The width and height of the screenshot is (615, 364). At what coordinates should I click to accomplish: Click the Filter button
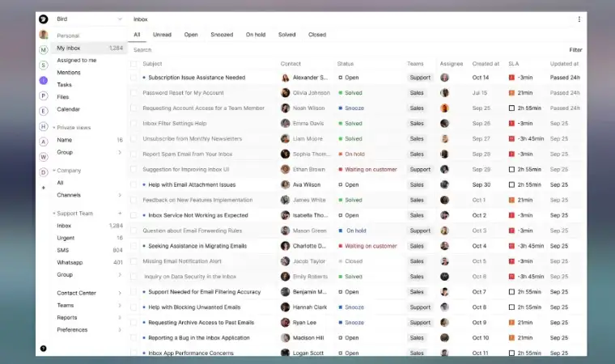point(575,50)
